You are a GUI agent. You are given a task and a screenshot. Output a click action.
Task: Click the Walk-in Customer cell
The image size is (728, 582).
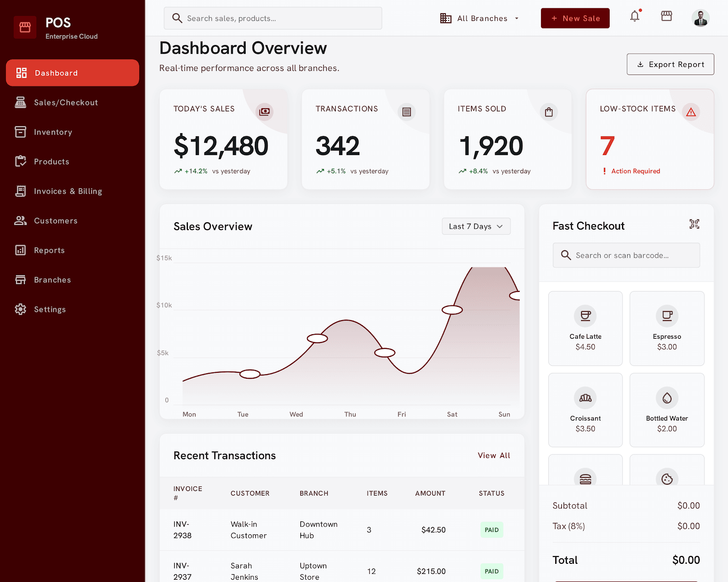point(248,530)
